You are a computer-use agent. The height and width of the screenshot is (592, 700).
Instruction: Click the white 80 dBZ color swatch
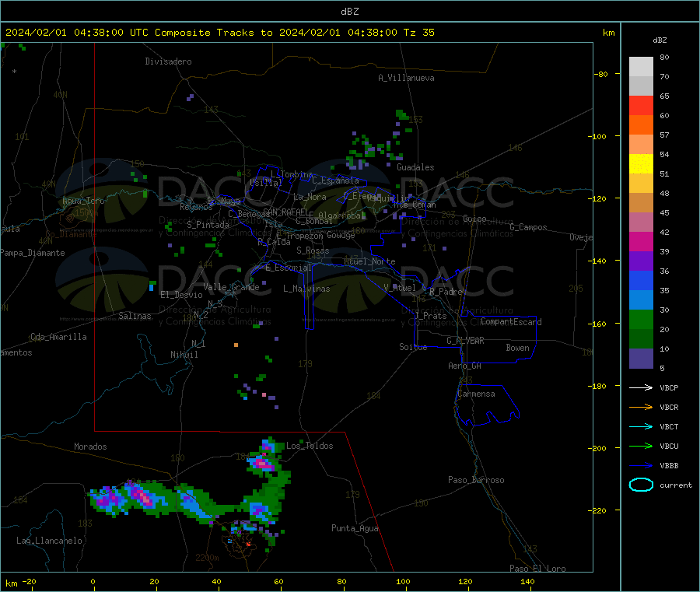click(x=641, y=67)
